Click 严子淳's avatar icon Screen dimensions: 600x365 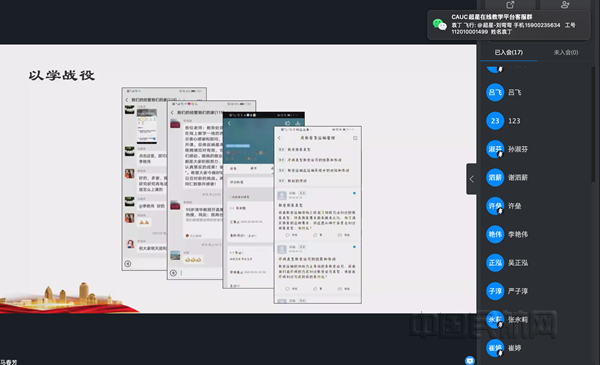coord(495,291)
